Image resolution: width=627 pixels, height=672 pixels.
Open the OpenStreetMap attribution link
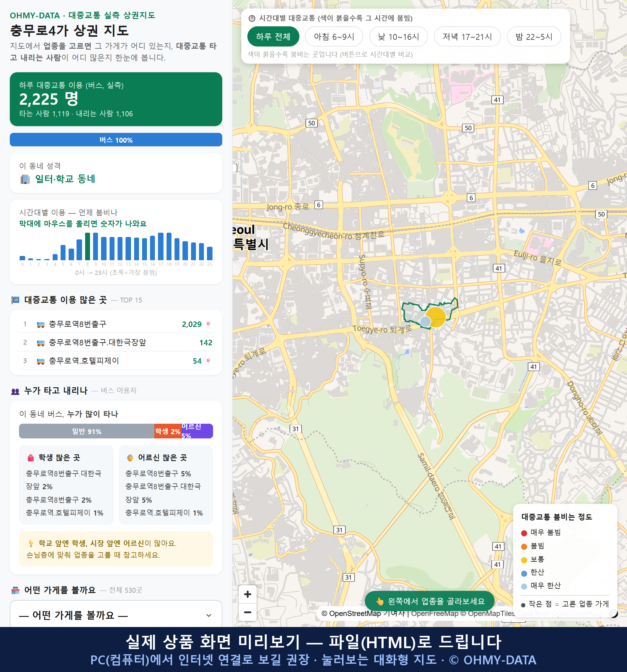tap(351, 613)
